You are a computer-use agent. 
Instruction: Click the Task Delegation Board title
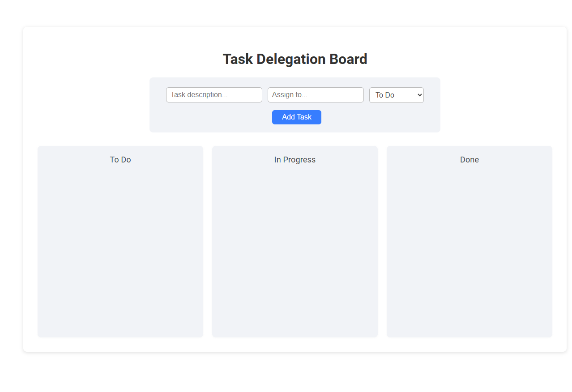[295, 59]
